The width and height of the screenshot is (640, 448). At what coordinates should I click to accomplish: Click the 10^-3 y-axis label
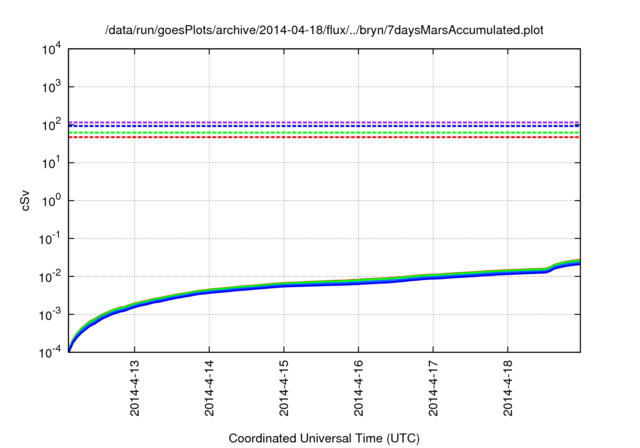(50, 314)
